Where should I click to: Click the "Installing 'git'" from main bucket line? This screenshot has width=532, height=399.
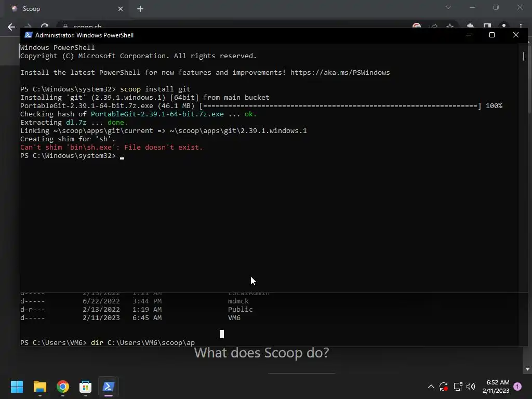coord(144,98)
